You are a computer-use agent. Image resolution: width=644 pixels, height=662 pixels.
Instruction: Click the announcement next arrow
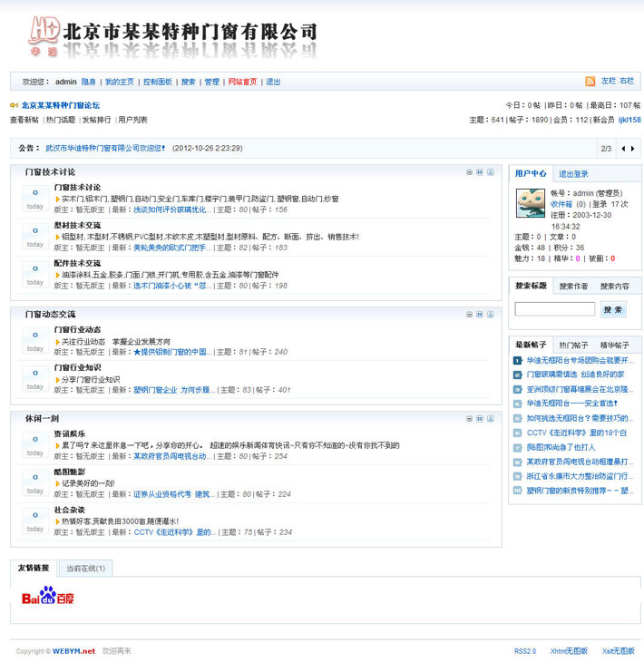point(632,148)
